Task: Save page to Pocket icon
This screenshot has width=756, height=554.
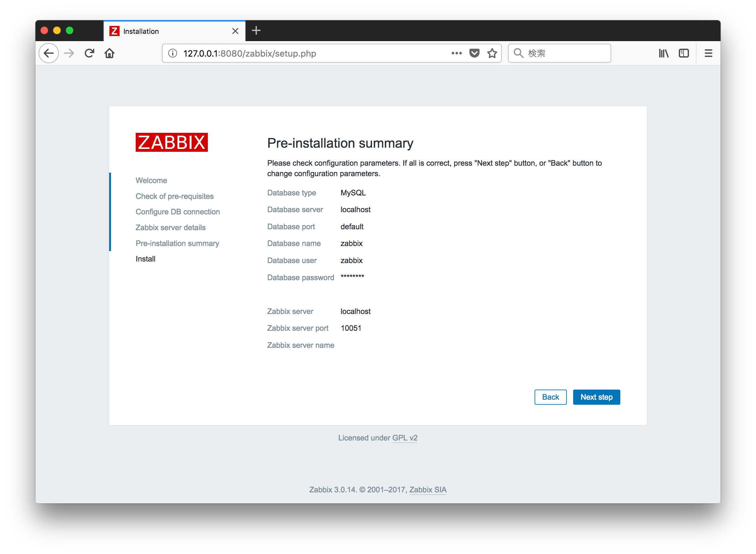Action: coord(474,53)
